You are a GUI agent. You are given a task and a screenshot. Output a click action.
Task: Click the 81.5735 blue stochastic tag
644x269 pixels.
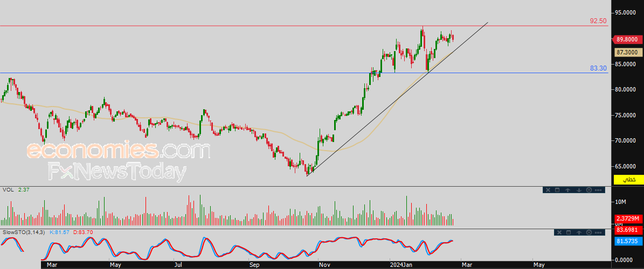click(628, 241)
